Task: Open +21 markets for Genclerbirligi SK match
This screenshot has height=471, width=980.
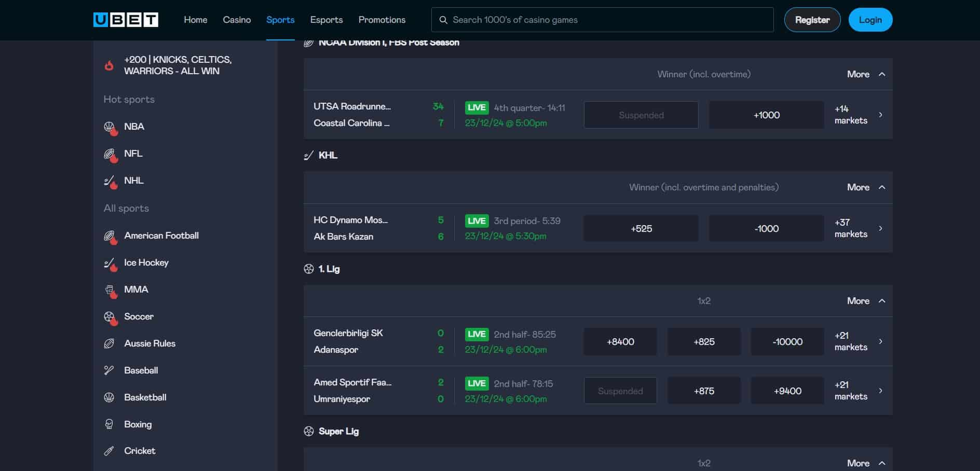Action: click(859, 341)
